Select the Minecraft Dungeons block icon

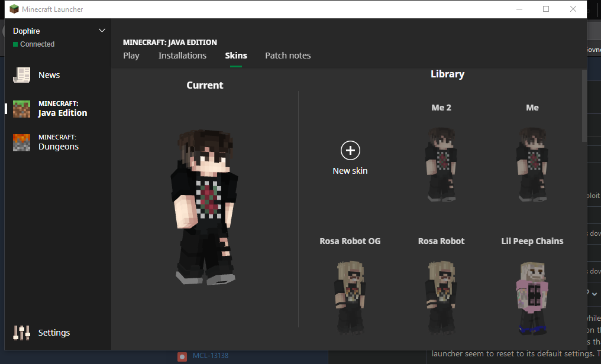pyautogui.click(x=21, y=142)
